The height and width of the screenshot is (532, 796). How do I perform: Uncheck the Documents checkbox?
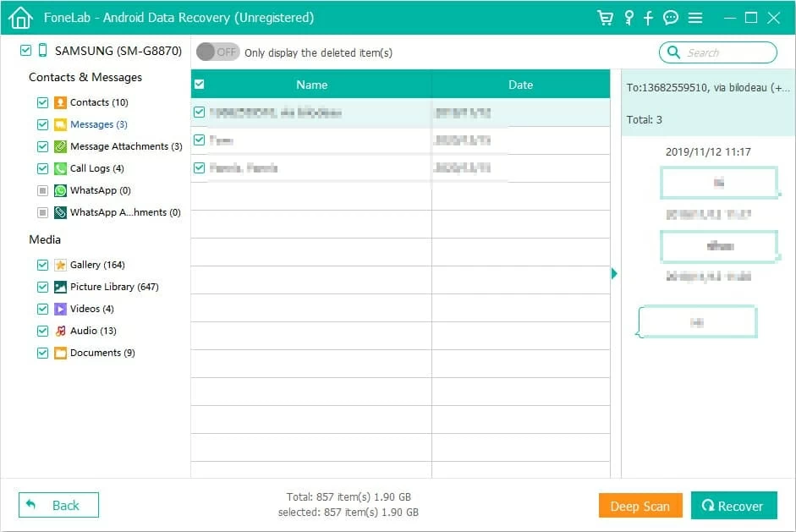point(42,353)
